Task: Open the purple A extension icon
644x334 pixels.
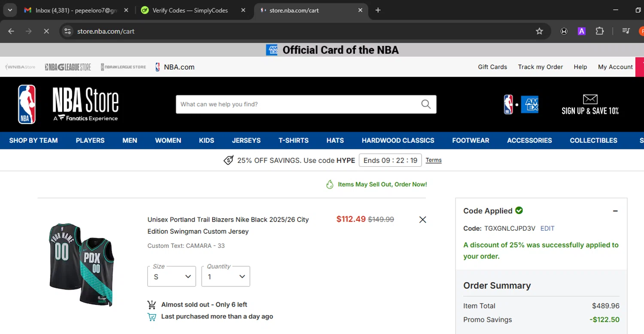Action: (x=581, y=31)
